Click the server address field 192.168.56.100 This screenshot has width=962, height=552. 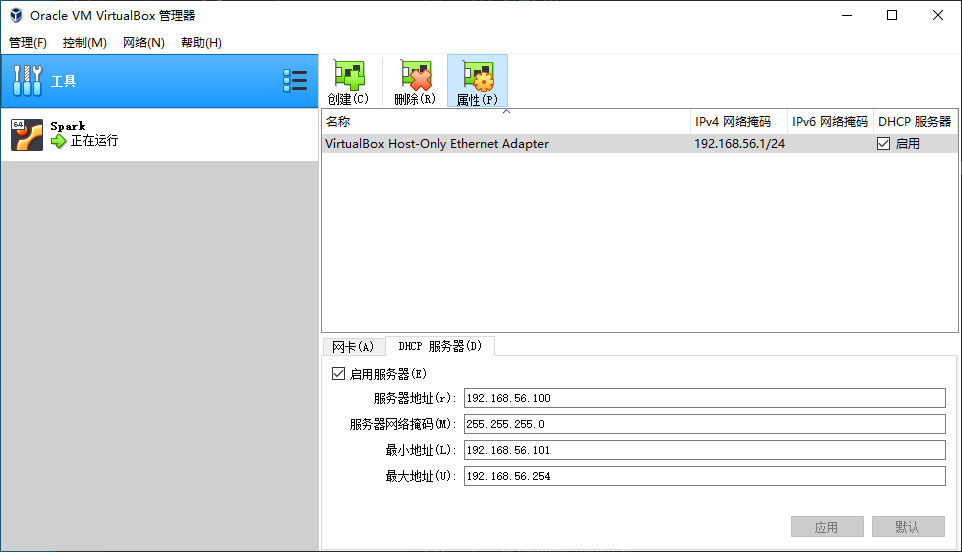(704, 398)
